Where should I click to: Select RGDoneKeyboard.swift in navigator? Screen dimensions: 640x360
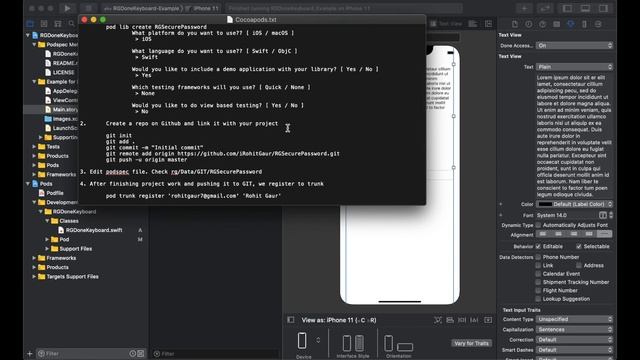(94, 230)
